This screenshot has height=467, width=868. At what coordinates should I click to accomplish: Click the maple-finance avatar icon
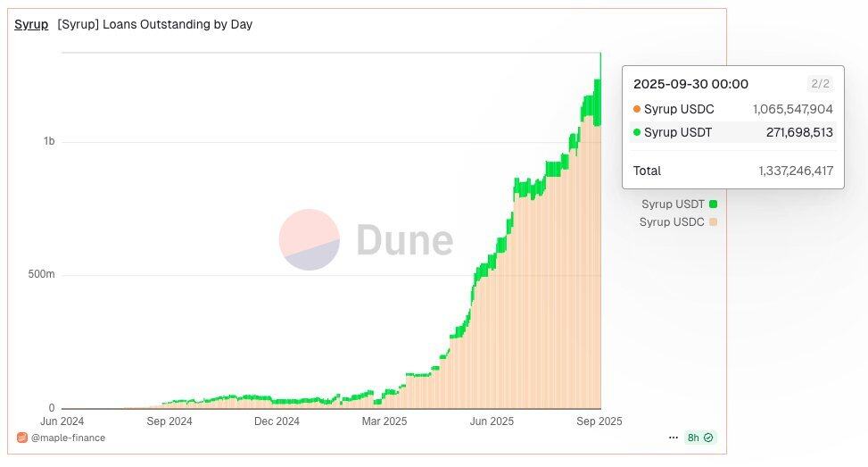point(22,438)
